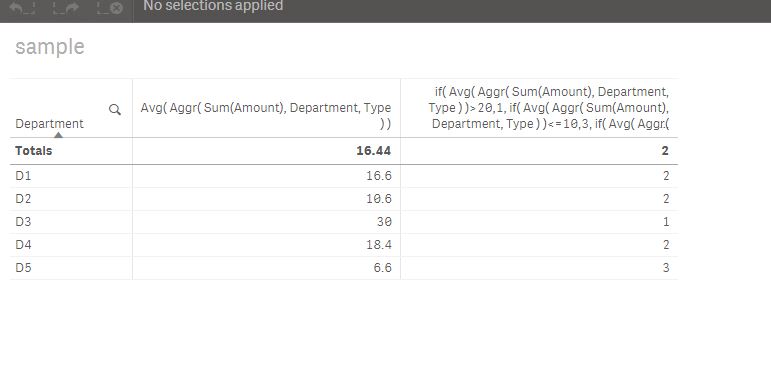Click the Avg Aggr Sum(Amount) column header

[266, 115]
